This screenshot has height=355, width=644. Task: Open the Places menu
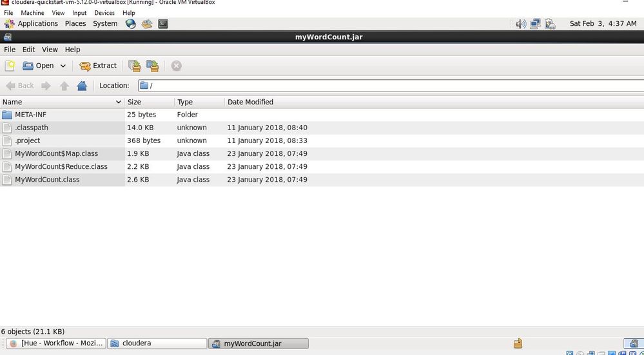point(75,23)
